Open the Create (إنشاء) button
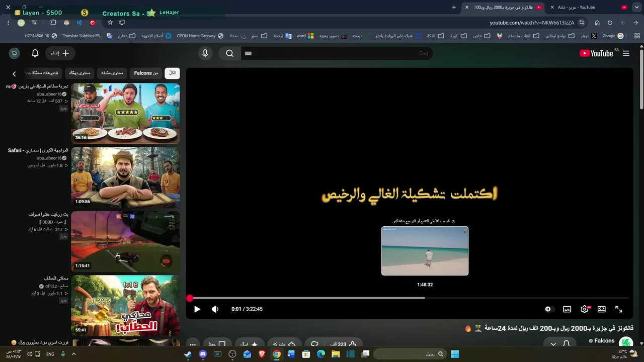The width and height of the screenshot is (644, 362). pyautogui.click(x=60, y=53)
